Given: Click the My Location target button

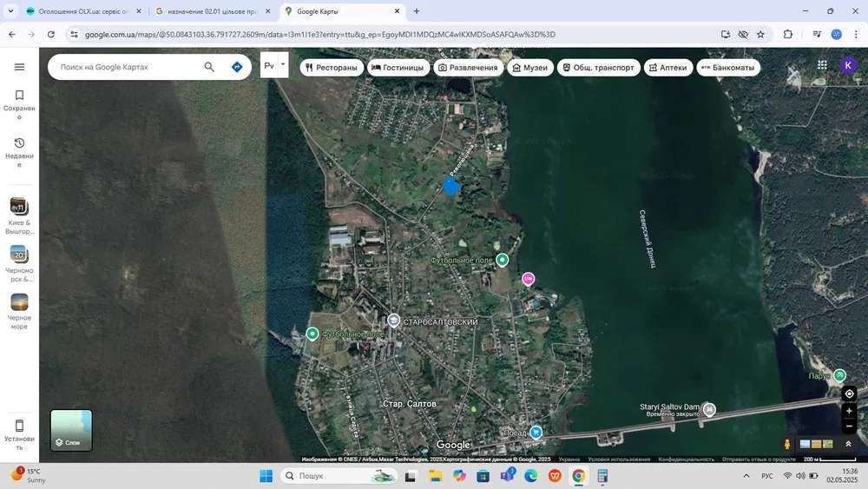Looking at the screenshot, I should 849,393.
